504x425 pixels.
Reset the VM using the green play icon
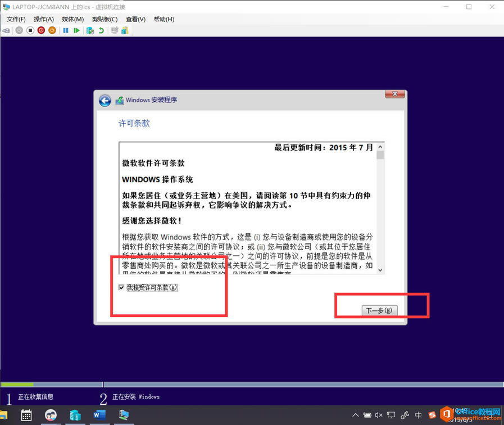click(x=76, y=30)
